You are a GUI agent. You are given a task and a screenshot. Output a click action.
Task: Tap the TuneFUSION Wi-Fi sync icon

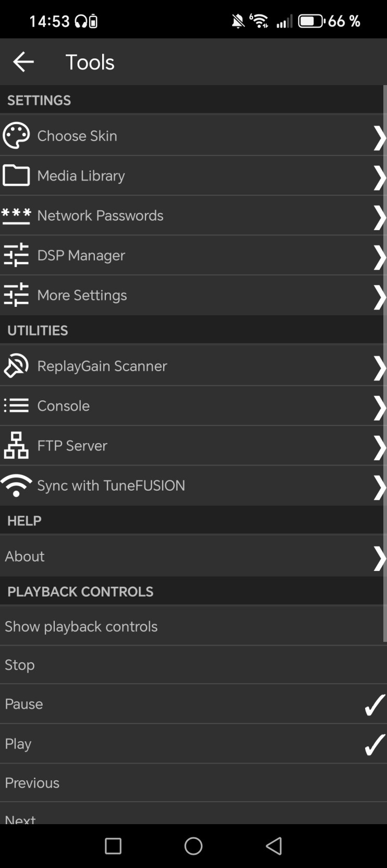pyautogui.click(x=16, y=485)
